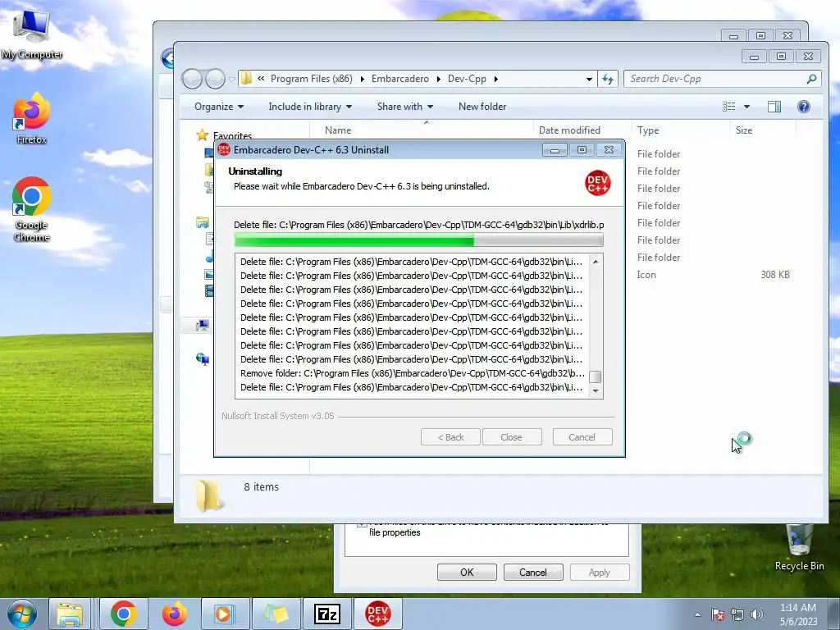Screen dimensions: 840x630
Task: Open Google Chrome desktop shortcut
Action: [x=32, y=209]
